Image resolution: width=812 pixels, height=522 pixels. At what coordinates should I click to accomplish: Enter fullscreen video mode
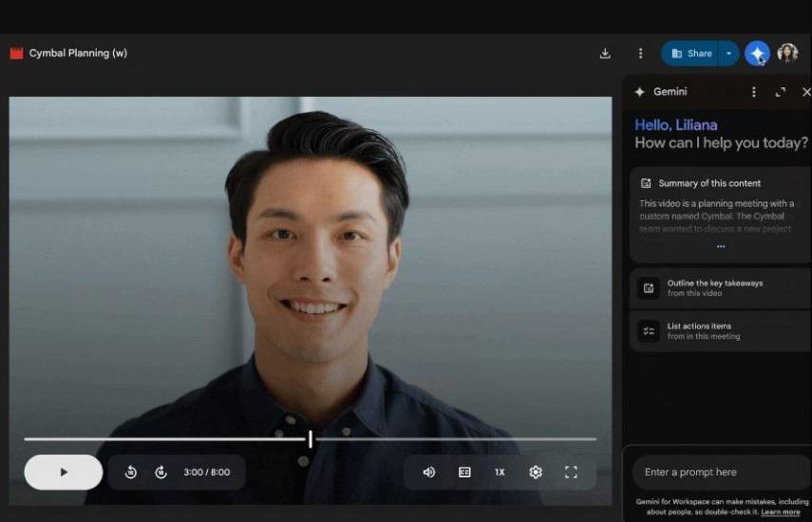click(x=571, y=472)
